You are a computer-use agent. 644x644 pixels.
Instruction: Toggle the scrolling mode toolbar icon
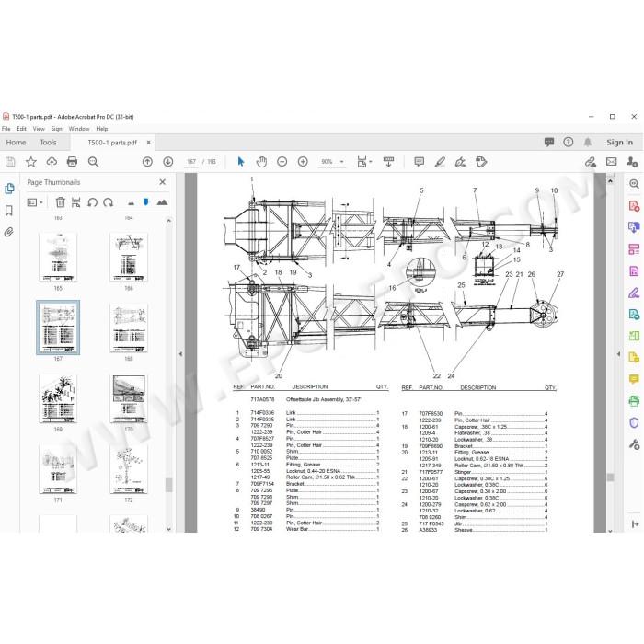pos(388,162)
